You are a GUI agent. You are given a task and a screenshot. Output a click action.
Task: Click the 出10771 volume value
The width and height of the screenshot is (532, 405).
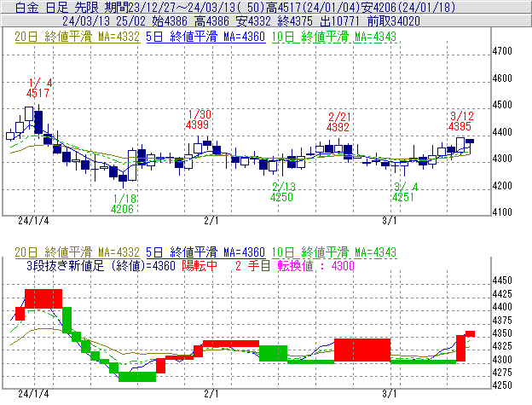point(340,21)
